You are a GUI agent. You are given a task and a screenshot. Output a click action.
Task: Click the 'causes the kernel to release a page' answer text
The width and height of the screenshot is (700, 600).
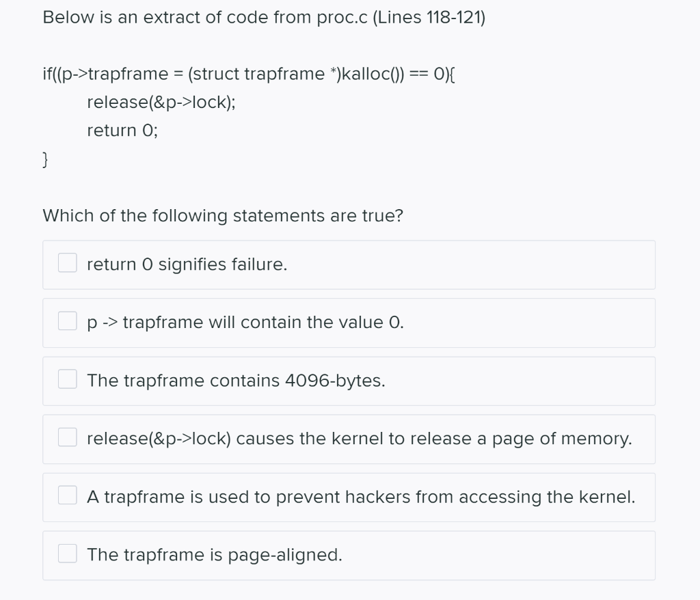point(359,439)
